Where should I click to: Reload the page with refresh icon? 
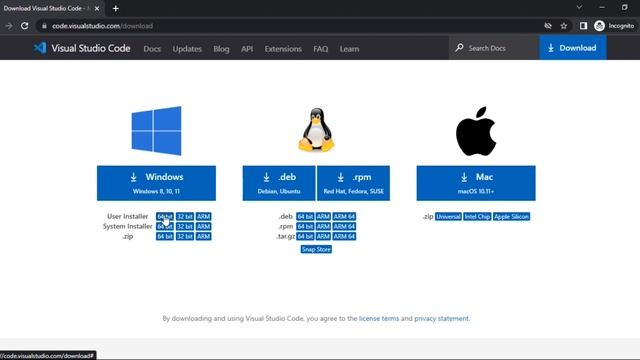(24, 26)
